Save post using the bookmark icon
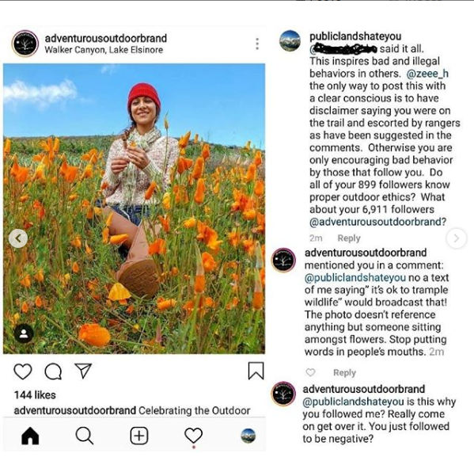 click(x=256, y=371)
